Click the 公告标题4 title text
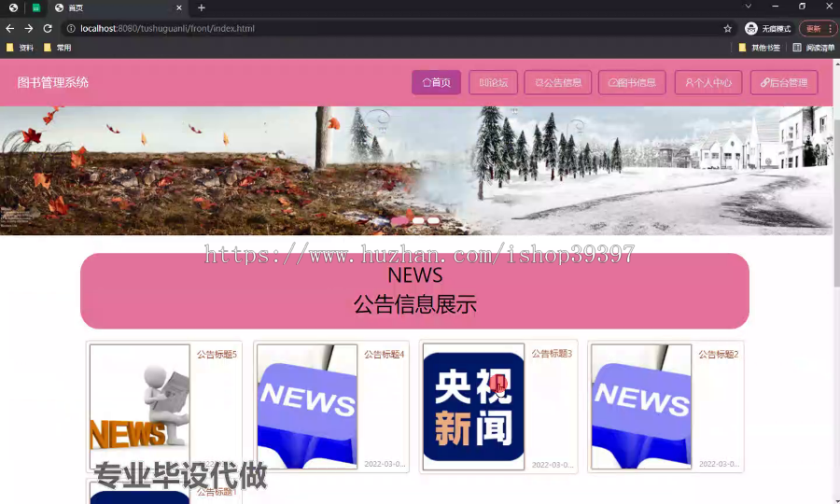The width and height of the screenshot is (840, 504). click(x=385, y=354)
